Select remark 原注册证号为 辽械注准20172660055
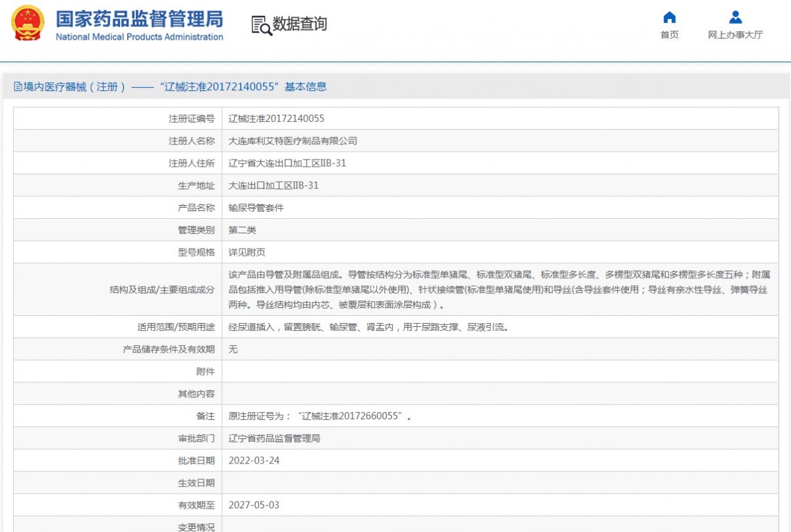Image resolution: width=791 pixels, height=532 pixels. (x=320, y=416)
